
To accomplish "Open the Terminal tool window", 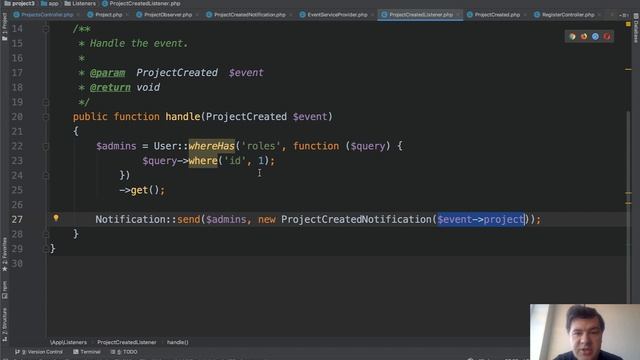I will (87, 352).
